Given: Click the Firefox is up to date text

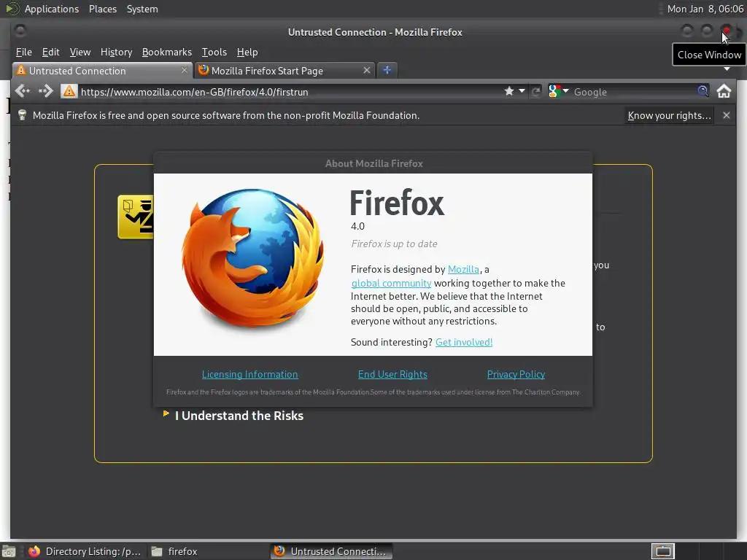Looking at the screenshot, I should point(394,244).
